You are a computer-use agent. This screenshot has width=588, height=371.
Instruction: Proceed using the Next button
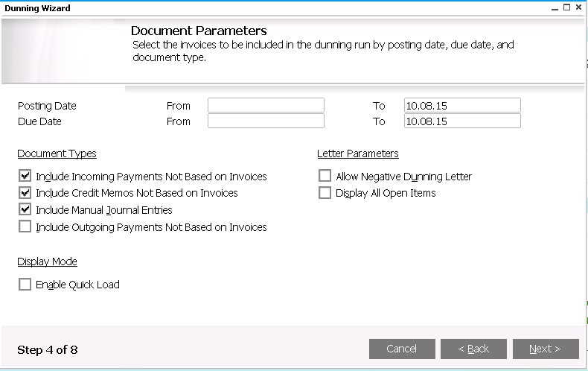(x=545, y=349)
